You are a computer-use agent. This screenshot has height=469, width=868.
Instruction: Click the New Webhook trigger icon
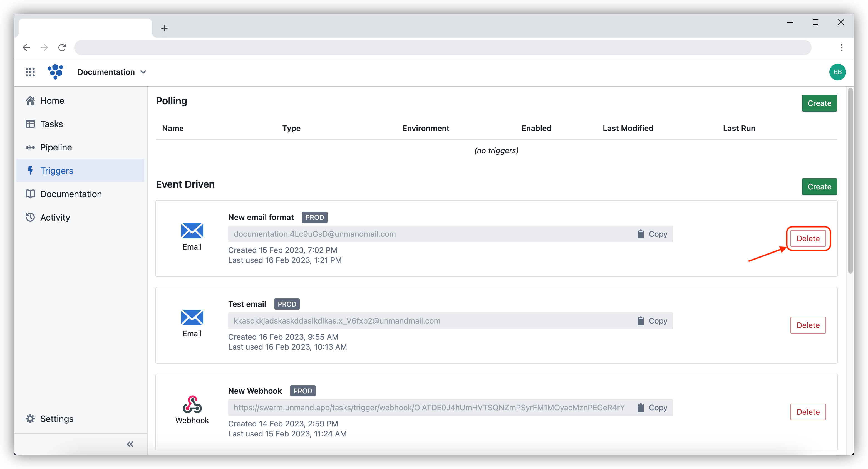(192, 404)
